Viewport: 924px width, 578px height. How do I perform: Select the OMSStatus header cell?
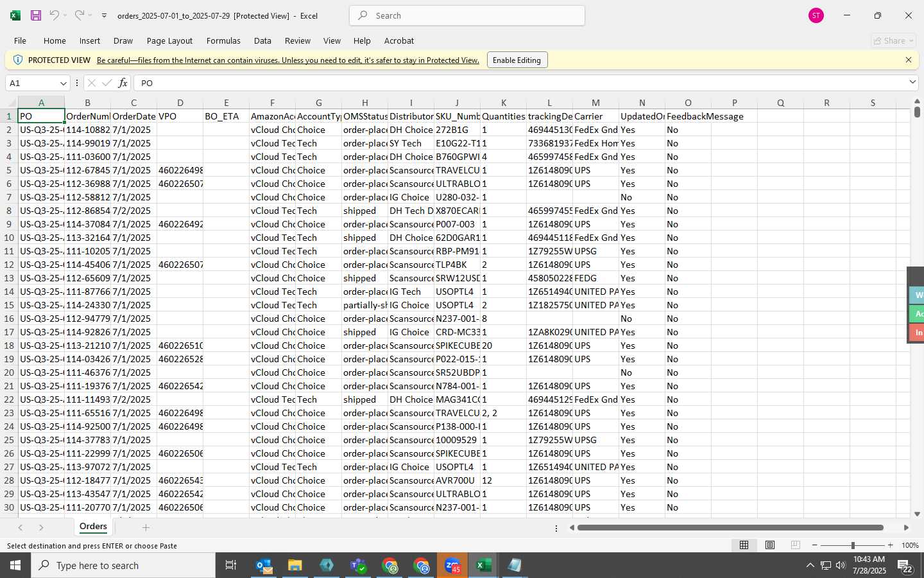(x=365, y=116)
